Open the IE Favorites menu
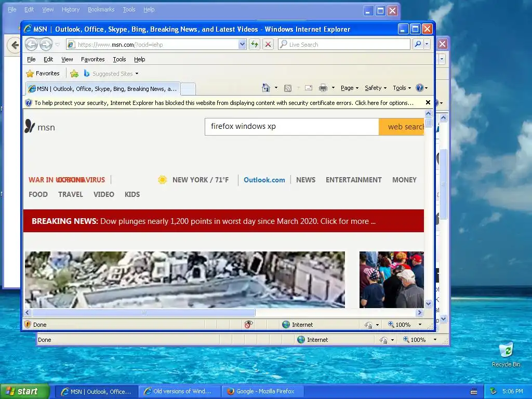Viewport: 532px width, 399px height. point(92,59)
